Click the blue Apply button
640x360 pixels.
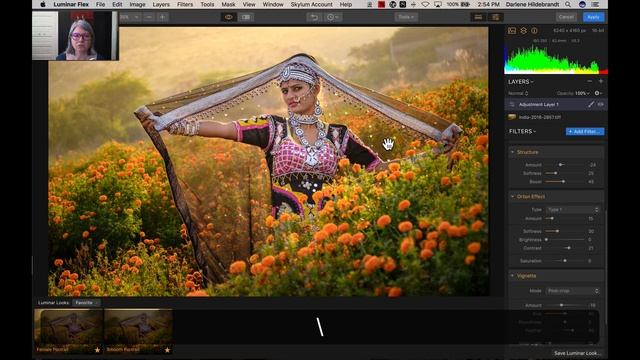tap(593, 17)
